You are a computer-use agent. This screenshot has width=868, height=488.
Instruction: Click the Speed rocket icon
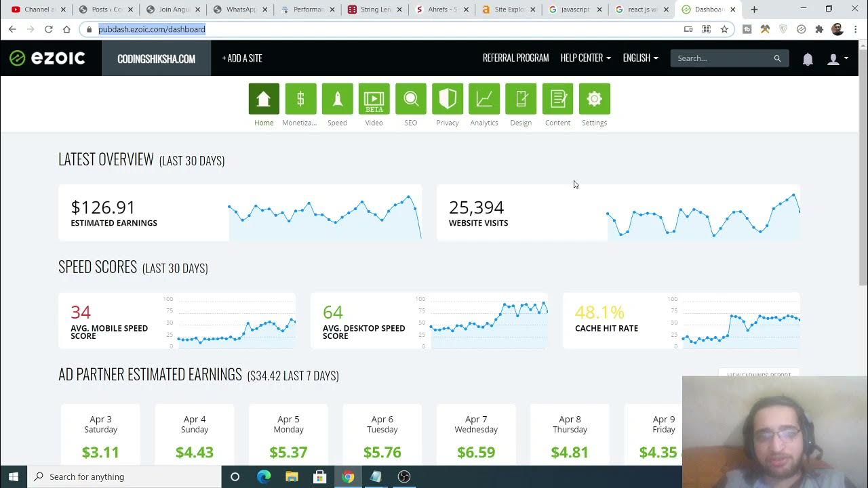pyautogui.click(x=337, y=99)
